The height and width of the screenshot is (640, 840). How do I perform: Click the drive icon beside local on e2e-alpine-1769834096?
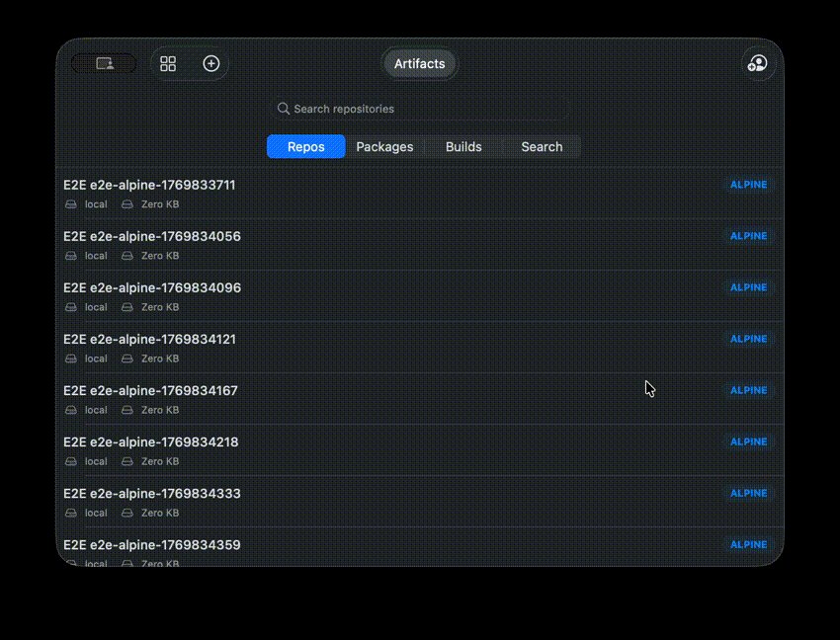point(70,307)
